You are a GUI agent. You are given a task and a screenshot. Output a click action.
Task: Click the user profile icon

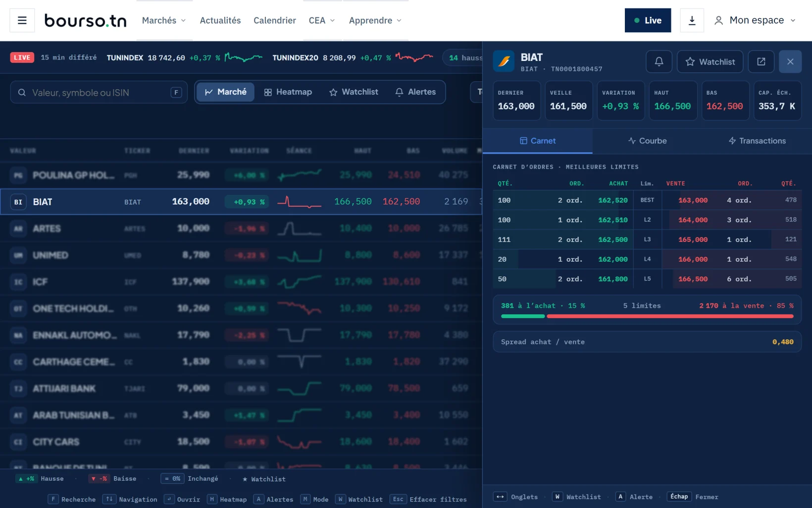(718, 20)
